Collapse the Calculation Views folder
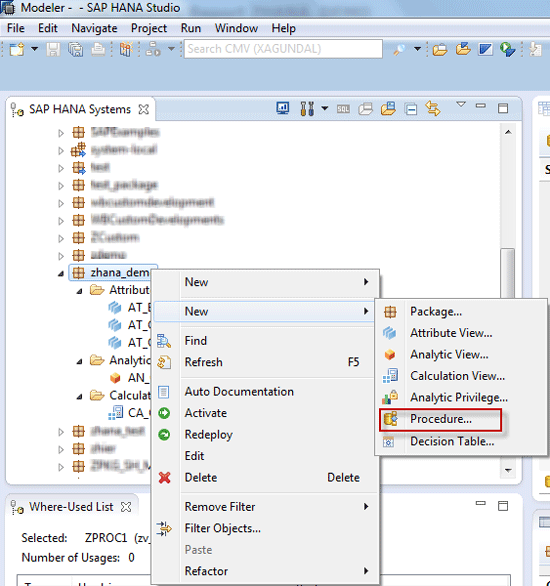 (79, 397)
